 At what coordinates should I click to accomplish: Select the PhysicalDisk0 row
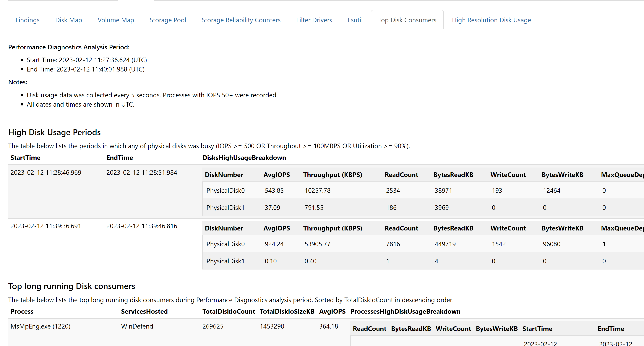click(225, 190)
